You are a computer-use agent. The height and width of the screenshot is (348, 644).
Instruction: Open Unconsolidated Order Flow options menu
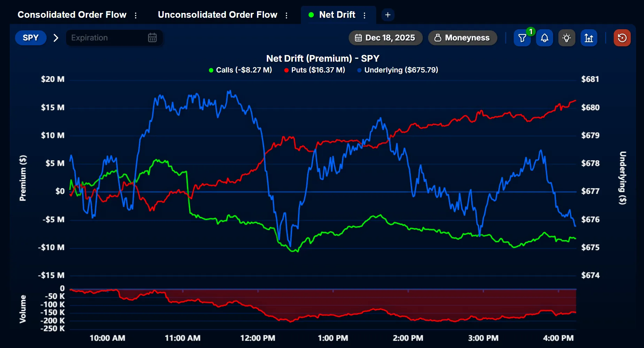(x=287, y=15)
